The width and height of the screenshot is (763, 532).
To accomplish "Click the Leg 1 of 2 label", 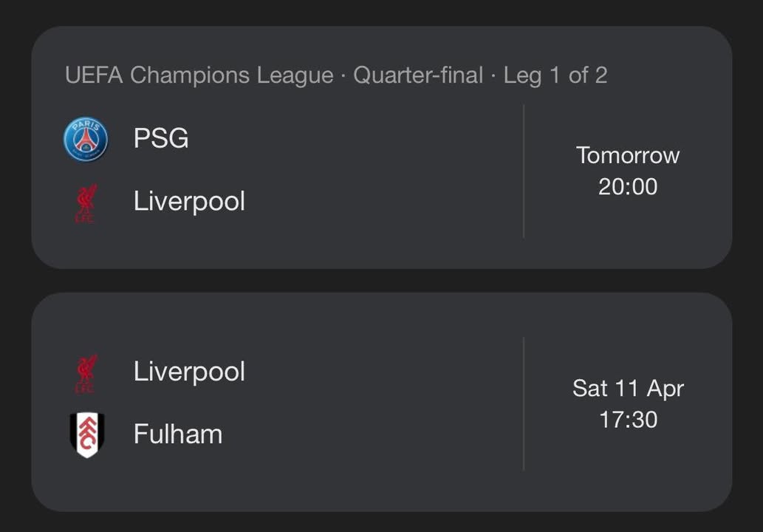I will pyautogui.click(x=555, y=75).
